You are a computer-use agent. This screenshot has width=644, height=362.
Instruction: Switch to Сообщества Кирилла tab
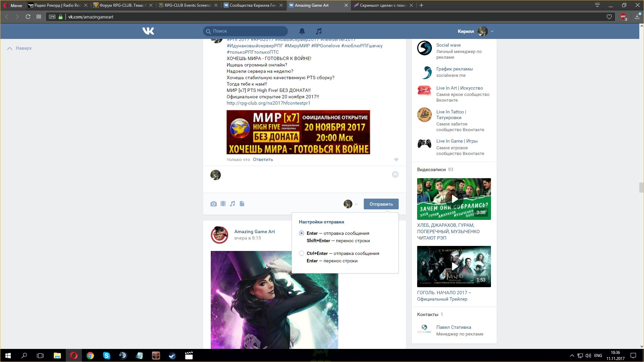(x=253, y=5)
